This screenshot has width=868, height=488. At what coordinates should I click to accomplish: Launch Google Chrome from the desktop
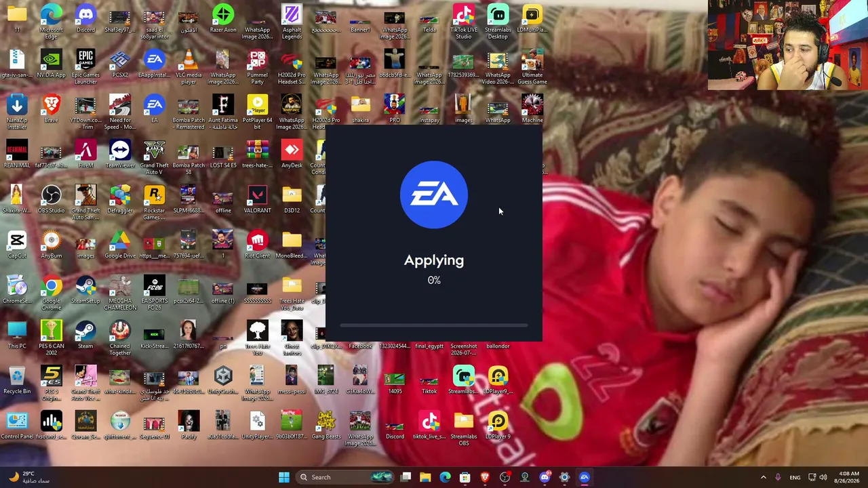click(x=51, y=293)
